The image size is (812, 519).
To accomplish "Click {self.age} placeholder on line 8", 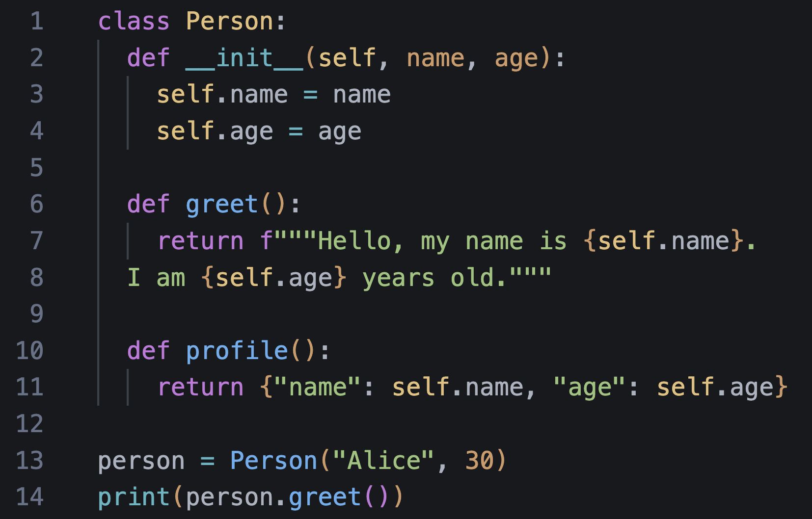I will (x=273, y=278).
